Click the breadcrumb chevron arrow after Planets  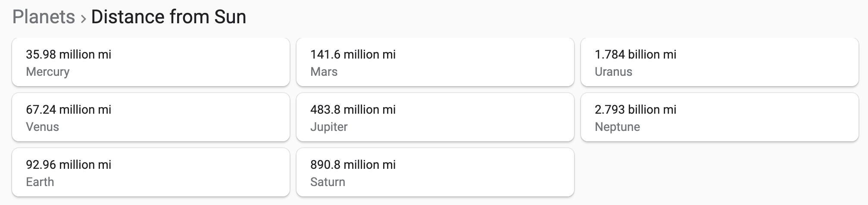(83, 19)
